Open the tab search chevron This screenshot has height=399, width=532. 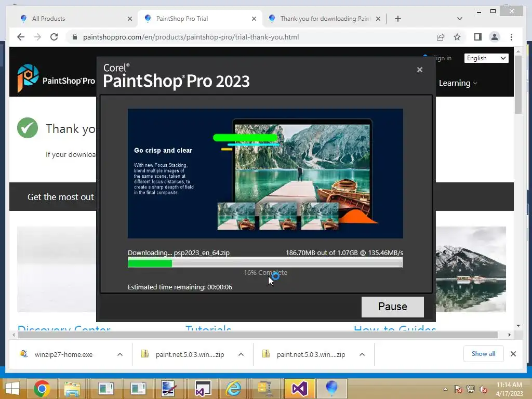coord(460,19)
